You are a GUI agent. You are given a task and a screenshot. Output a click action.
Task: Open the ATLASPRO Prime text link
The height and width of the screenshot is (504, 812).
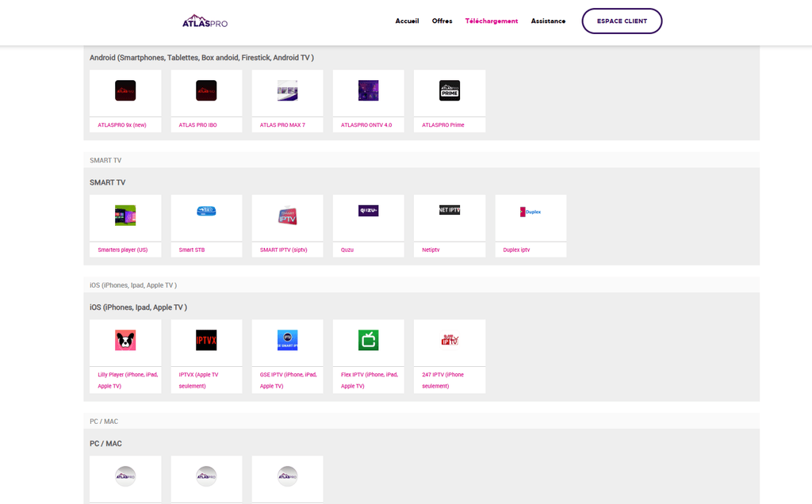[x=443, y=124]
